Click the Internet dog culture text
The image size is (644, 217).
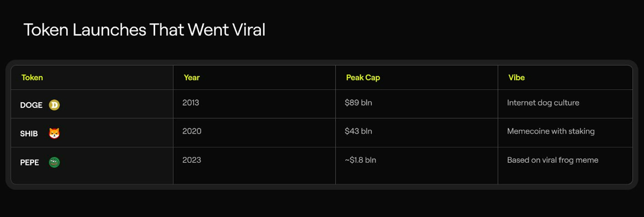click(x=543, y=103)
